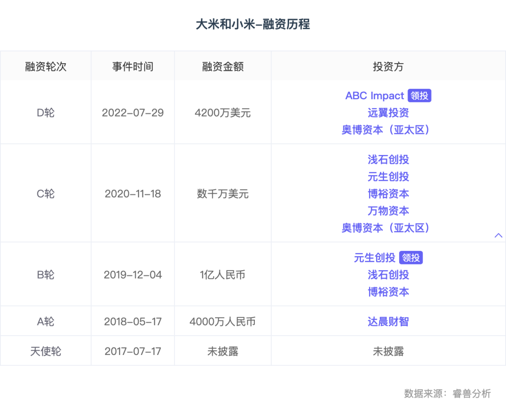Click 领投 badge beside 元生创投 in B轮

pos(411,258)
